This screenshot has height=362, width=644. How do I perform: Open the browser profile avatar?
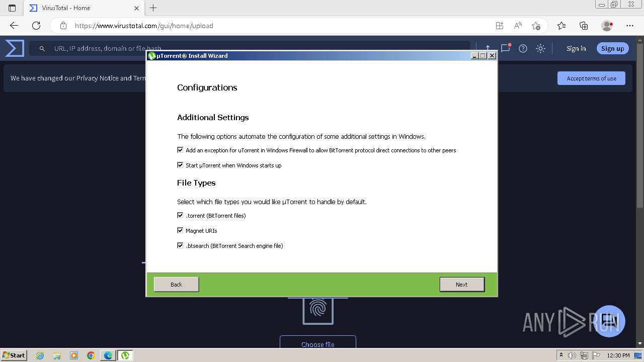607,26
